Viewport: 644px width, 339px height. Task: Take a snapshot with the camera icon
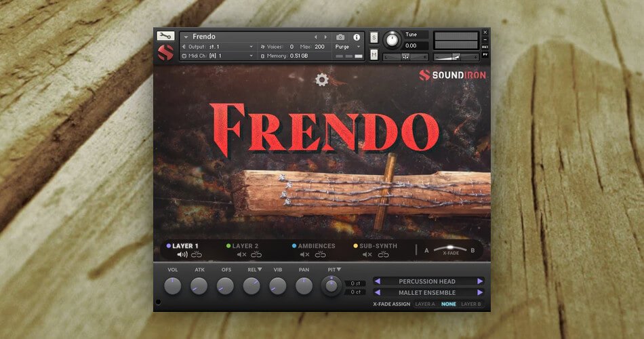tap(340, 37)
